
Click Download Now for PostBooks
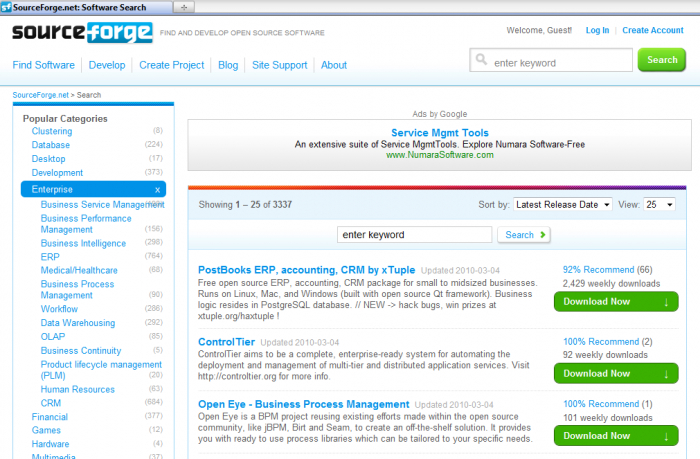click(x=616, y=302)
